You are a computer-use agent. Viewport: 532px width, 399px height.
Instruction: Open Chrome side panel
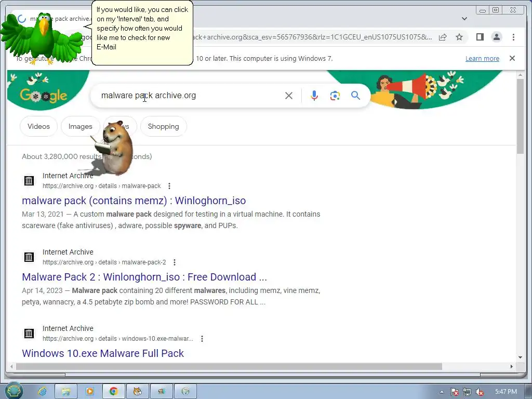point(480,37)
